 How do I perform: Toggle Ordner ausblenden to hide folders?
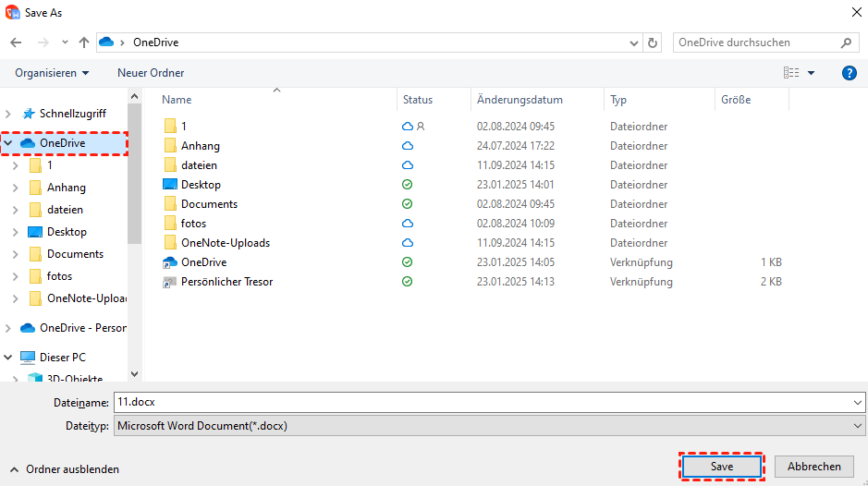coord(65,469)
